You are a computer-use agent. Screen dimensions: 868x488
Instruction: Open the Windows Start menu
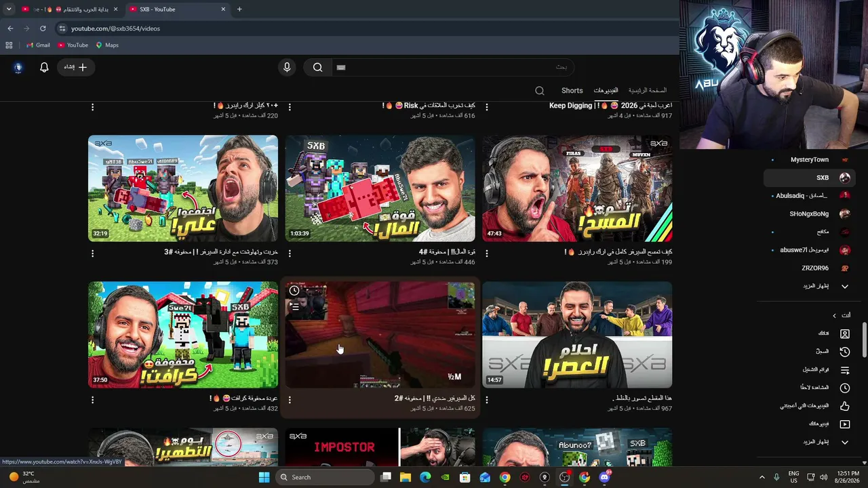[x=264, y=477]
